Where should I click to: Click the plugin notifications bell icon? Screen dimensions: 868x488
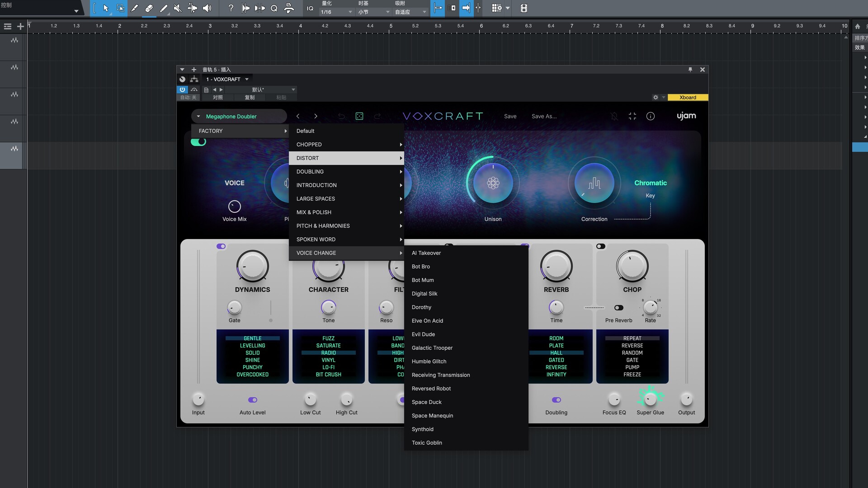click(x=614, y=116)
